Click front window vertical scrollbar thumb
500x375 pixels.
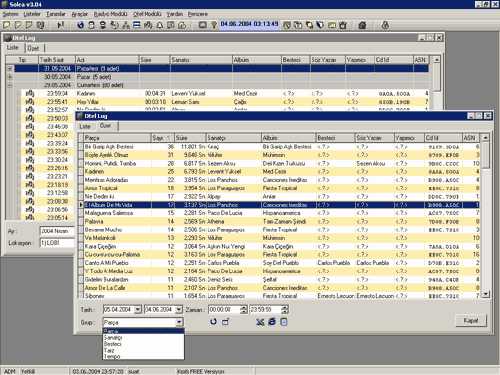point(486,155)
